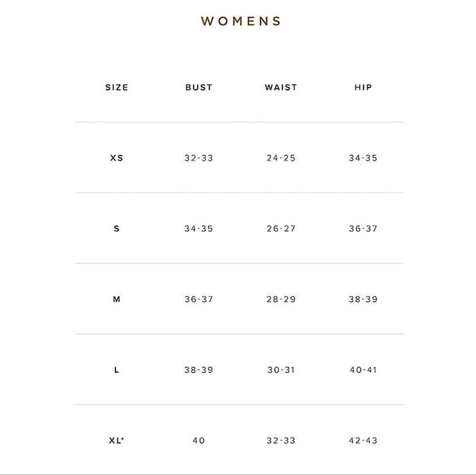Select the SIZE column header
Viewport: 476px width, 475px height.
[117, 88]
